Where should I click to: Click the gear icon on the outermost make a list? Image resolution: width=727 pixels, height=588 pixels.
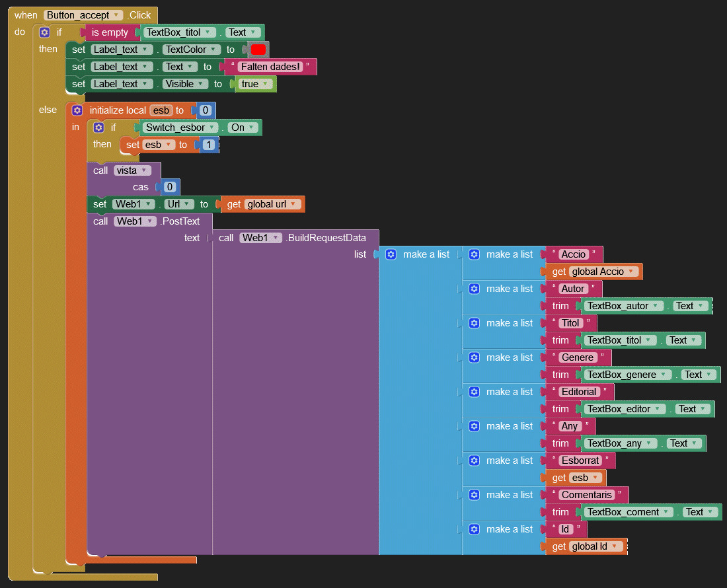pos(391,254)
